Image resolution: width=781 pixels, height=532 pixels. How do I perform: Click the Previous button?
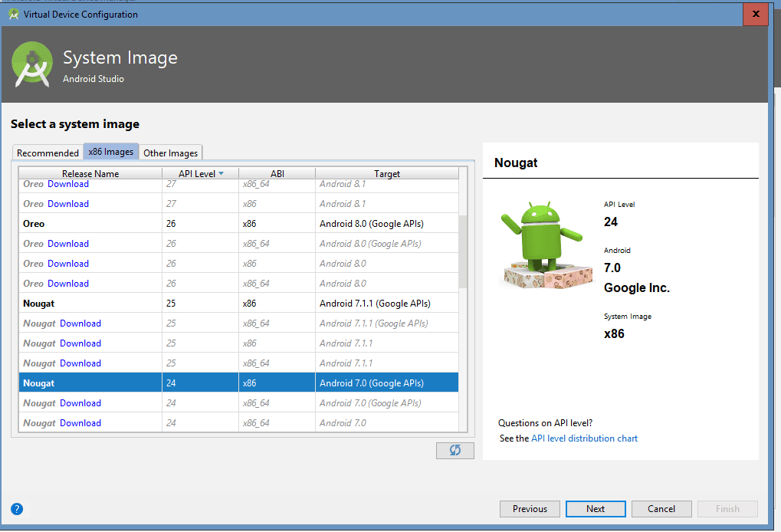(530, 508)
